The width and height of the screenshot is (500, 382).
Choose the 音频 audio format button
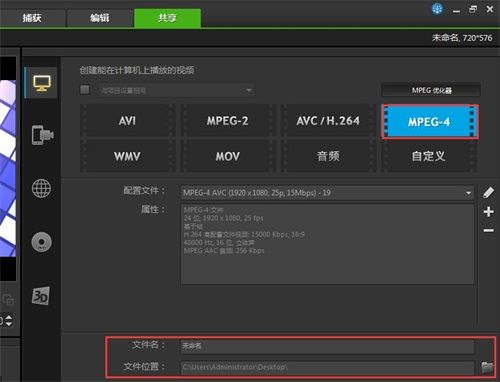pyautogui.click(x=328, y=156)
